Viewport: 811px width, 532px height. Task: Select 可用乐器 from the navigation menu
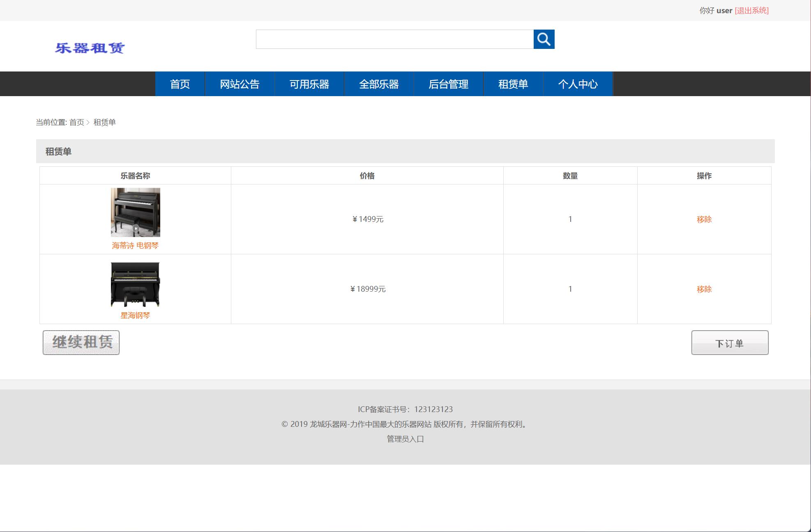pyautogui.click(x=309, y=84)
